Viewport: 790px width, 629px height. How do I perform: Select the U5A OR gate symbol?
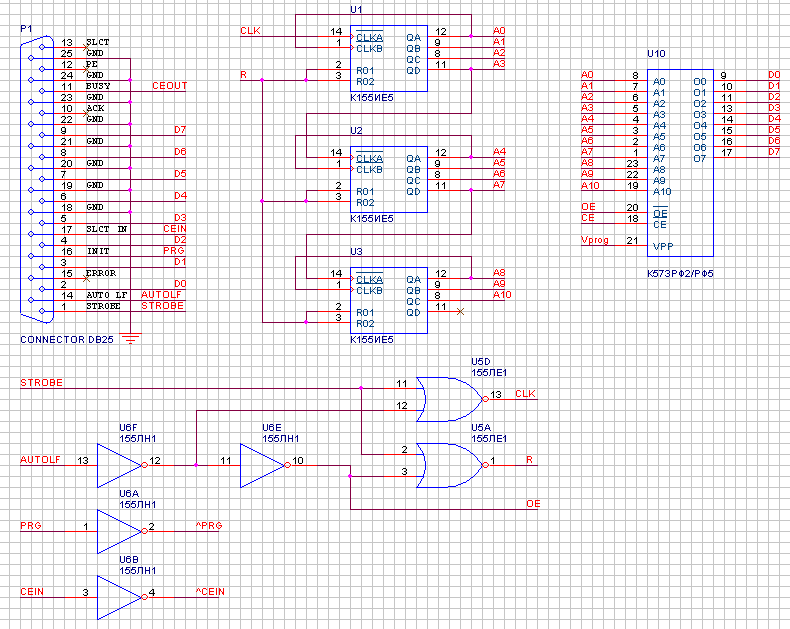point(445,461)
